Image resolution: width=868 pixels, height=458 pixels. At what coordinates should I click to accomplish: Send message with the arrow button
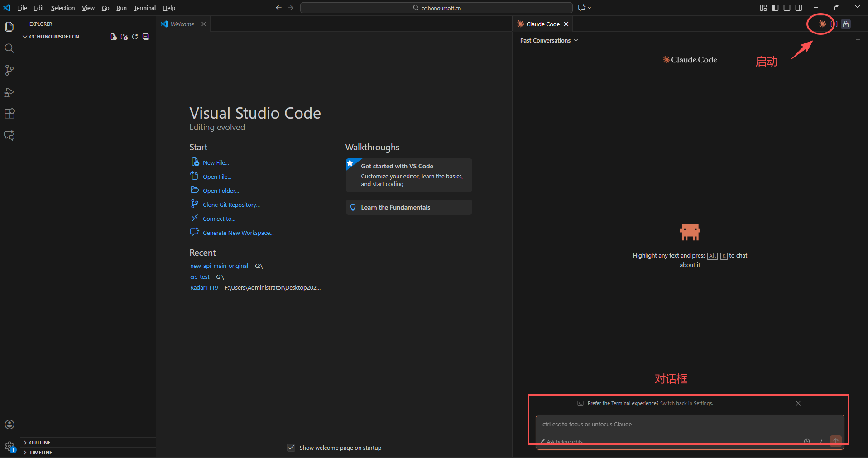[x=836, y=441]
